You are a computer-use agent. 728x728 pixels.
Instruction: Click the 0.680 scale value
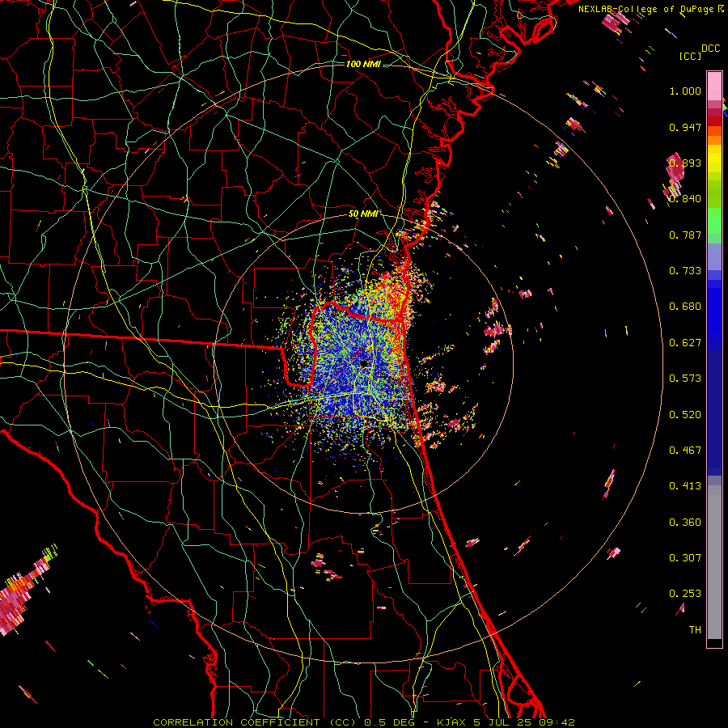click(x=685, y=307)
